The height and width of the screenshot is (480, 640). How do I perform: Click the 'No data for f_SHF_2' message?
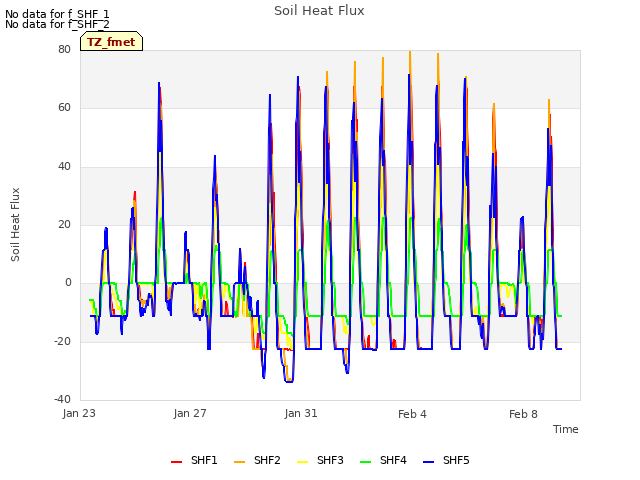coord(57,24)
